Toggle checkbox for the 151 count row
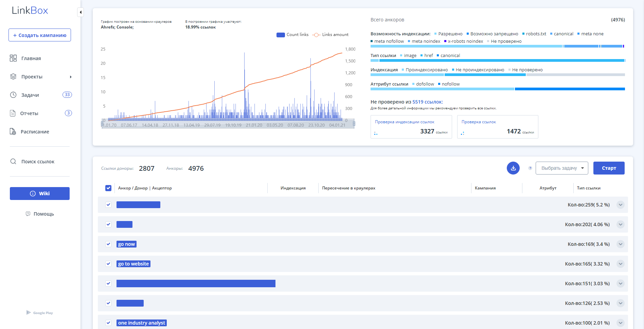 (108, 284)
